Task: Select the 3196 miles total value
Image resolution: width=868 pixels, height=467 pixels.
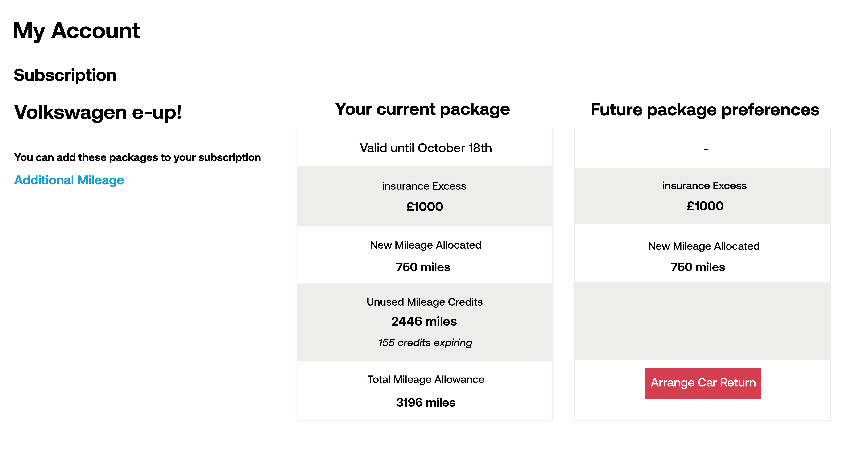Action: (x=426, y=402)
